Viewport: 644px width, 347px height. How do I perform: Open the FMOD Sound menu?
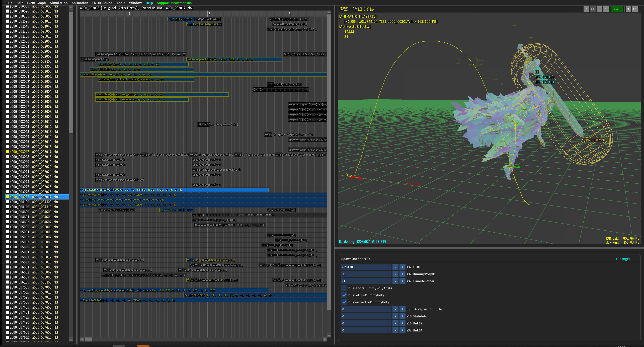click(x=102, y=3)
